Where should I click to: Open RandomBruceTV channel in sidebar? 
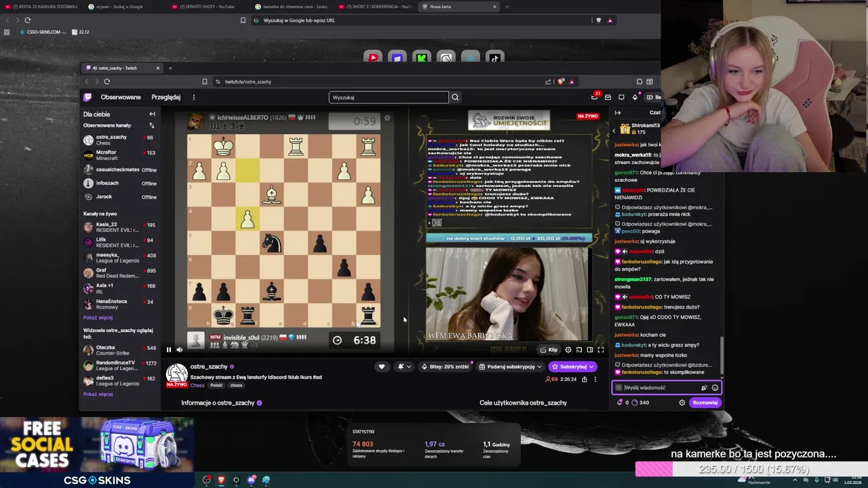[x=119, y=365]
